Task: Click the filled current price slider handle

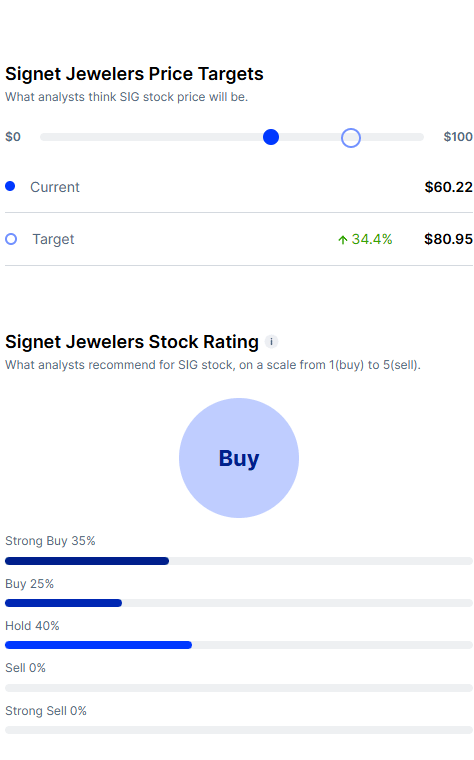Action: [271, 137]
